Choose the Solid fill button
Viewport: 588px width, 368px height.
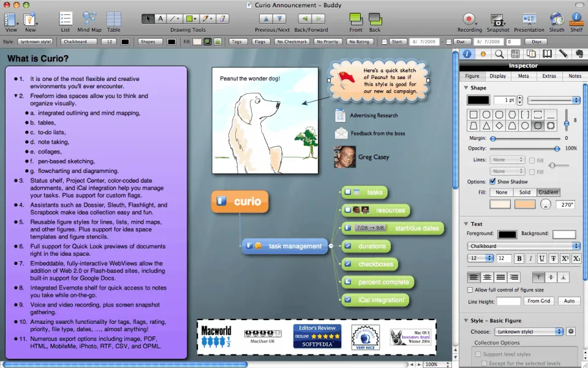525,192
